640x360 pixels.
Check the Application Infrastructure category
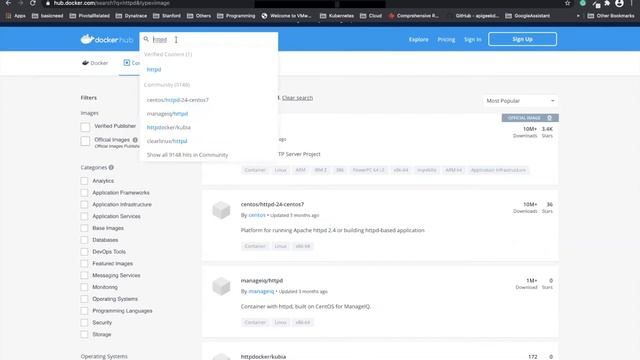coord(84,204)
